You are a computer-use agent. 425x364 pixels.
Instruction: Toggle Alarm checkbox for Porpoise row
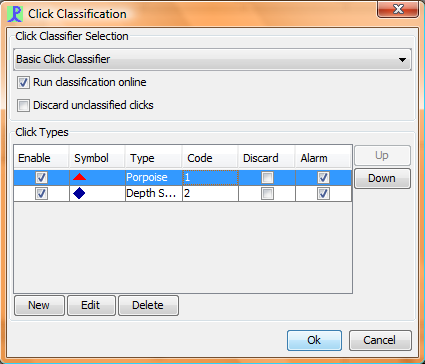(323, 177)
